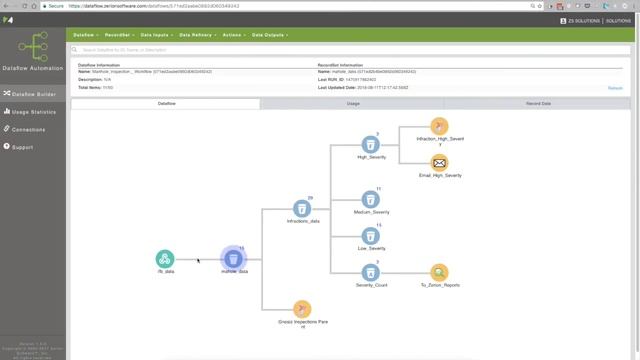The width and height of the screenshot is (640, 360).
Task: Open the RecordSet dropdown menu
Action: [119, 35]
